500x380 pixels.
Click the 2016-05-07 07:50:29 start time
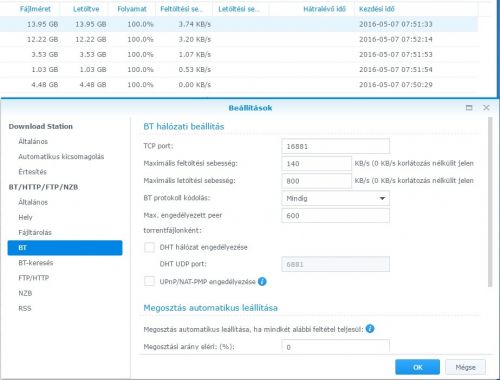tap(396, 85)
